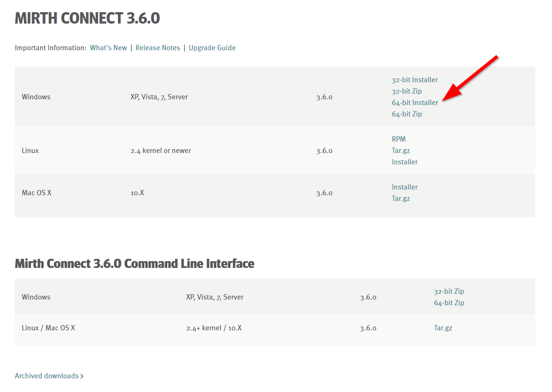Open the Upgrade Guide link
This screenshot has width=552, height=392.
click(212, 48)
